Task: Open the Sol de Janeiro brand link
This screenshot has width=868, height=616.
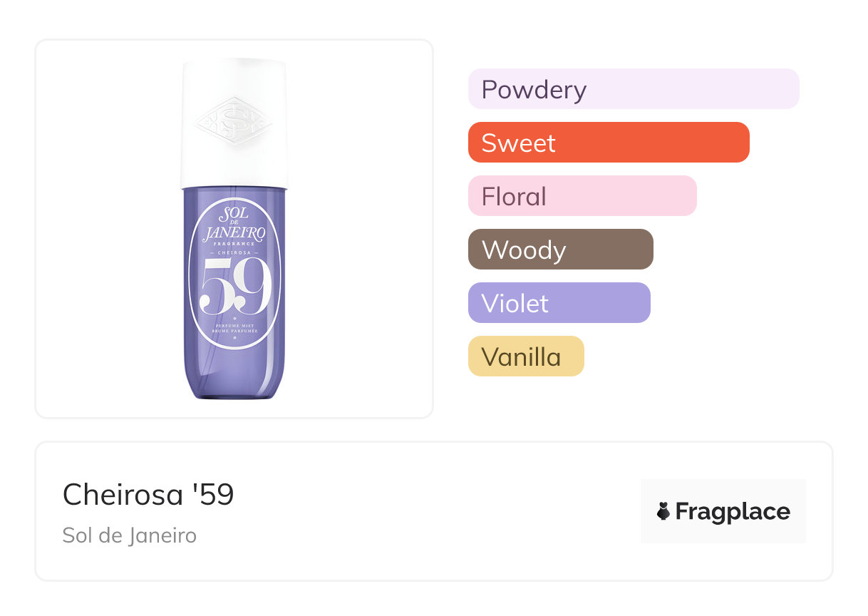Action: click(129, 535)
